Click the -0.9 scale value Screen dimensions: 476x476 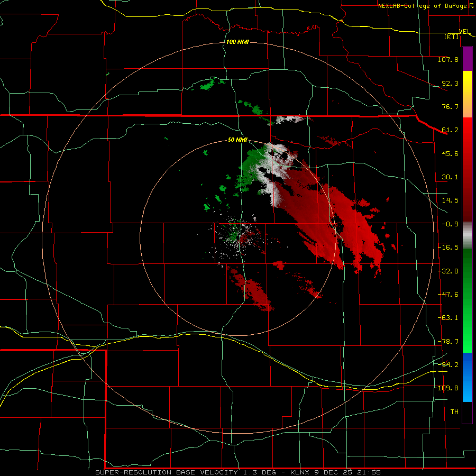(x=450, y=224)
